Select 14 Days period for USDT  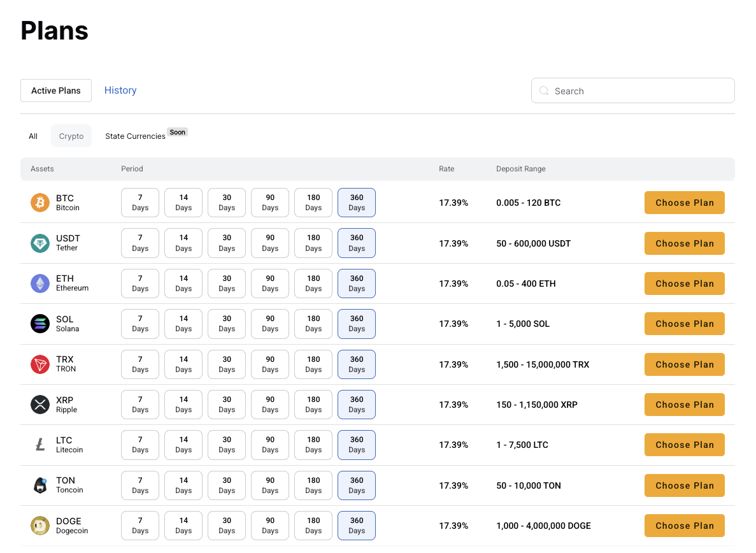point(183,243)
